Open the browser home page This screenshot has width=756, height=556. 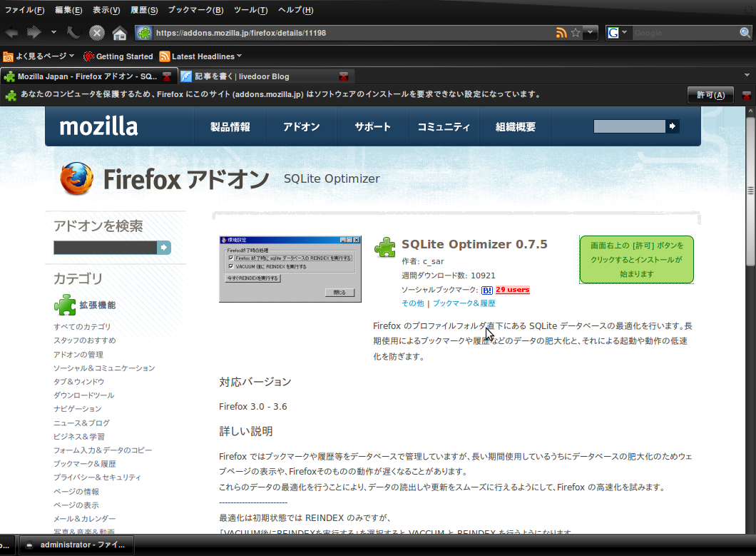pos(119,33)
